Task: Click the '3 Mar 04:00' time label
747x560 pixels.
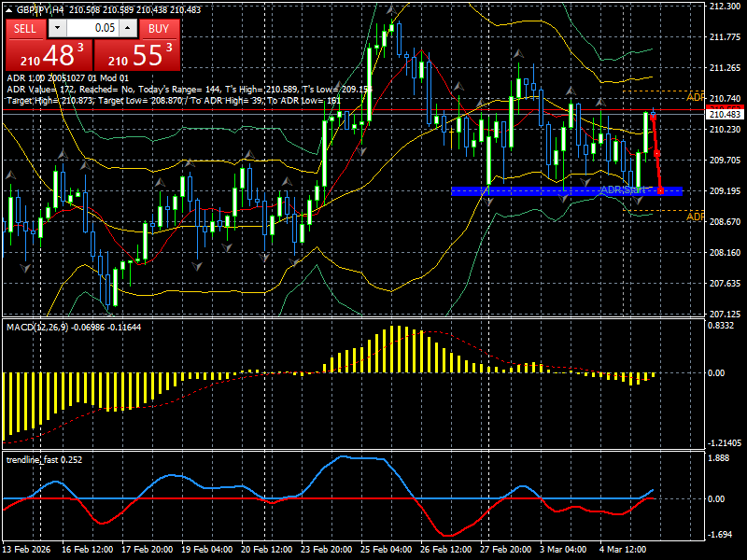Action: (563, 550)
